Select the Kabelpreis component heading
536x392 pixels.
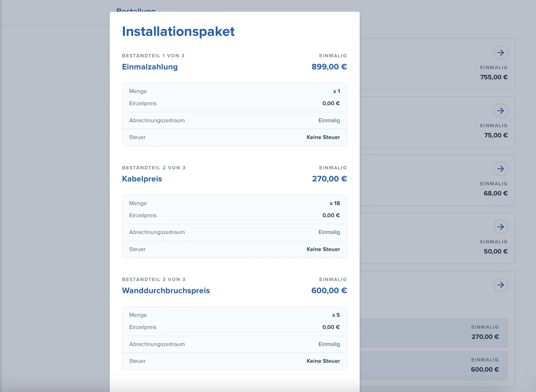tap(142, 179)
